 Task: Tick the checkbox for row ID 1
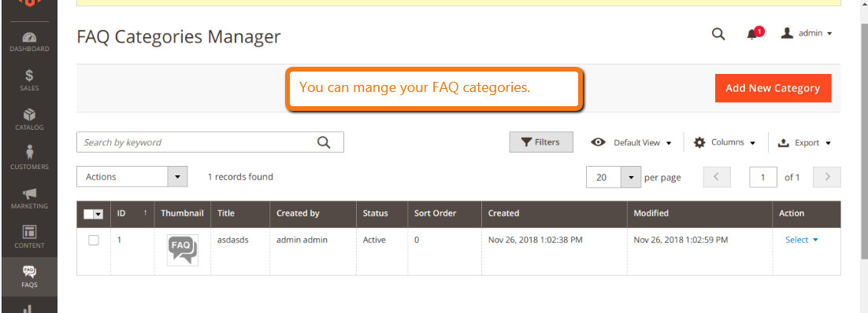[94, 241]
